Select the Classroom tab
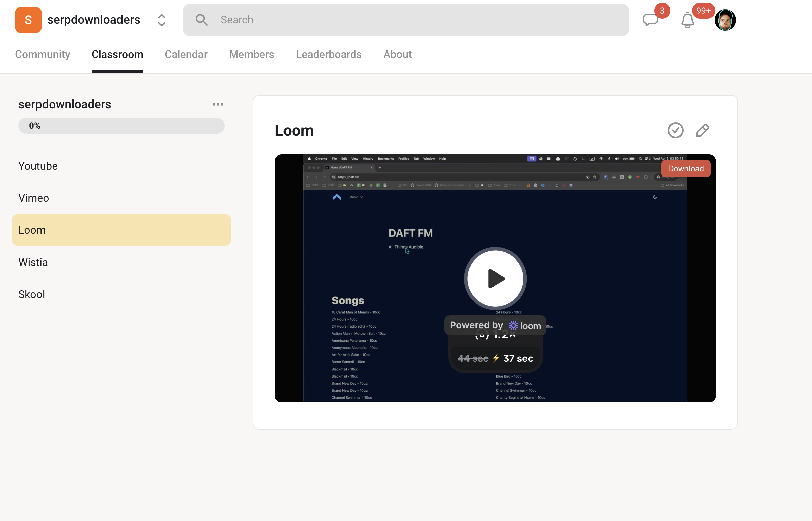The image size is (812, 521). pos(117,54)
